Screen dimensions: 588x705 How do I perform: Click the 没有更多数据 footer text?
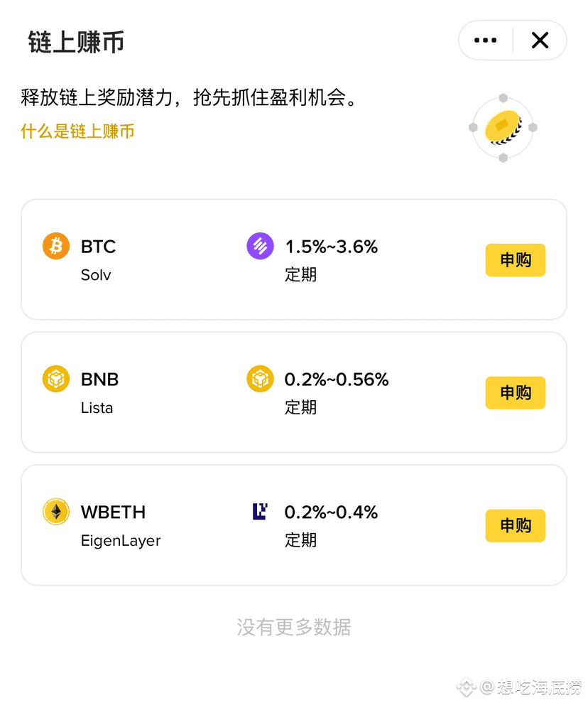[x=294, y=627]
